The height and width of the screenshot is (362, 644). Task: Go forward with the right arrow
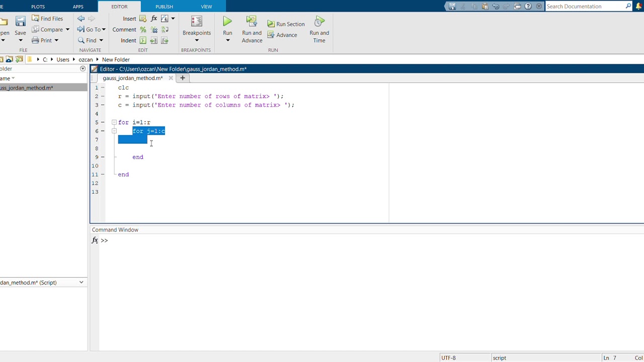pyautogui.click(x=91, y=19)
